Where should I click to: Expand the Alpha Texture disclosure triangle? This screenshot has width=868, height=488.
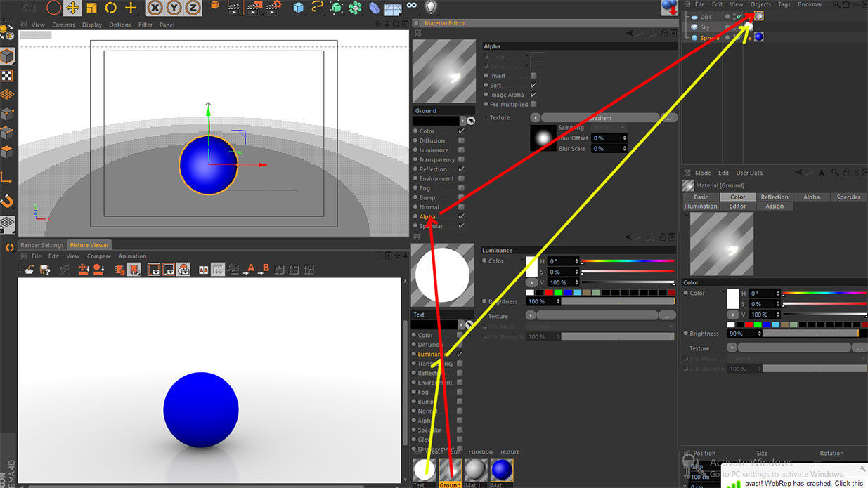click(486, 118)
